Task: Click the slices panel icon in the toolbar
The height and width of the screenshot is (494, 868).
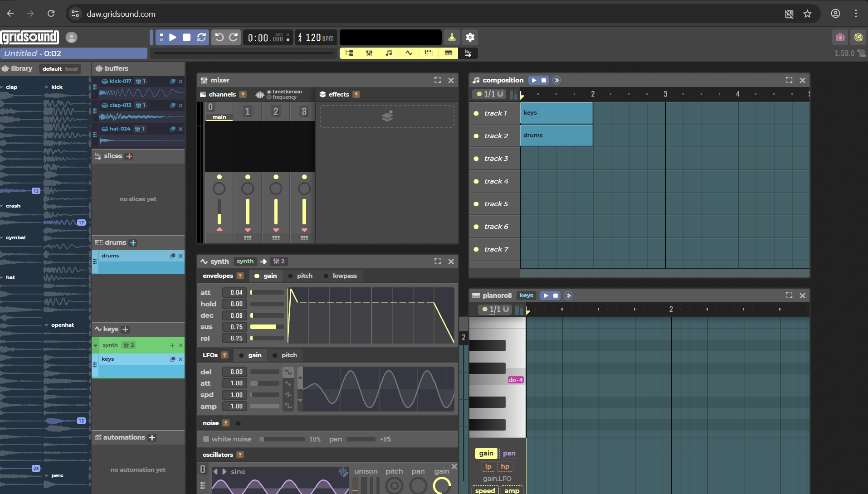Action: click(x=469, y=53)
